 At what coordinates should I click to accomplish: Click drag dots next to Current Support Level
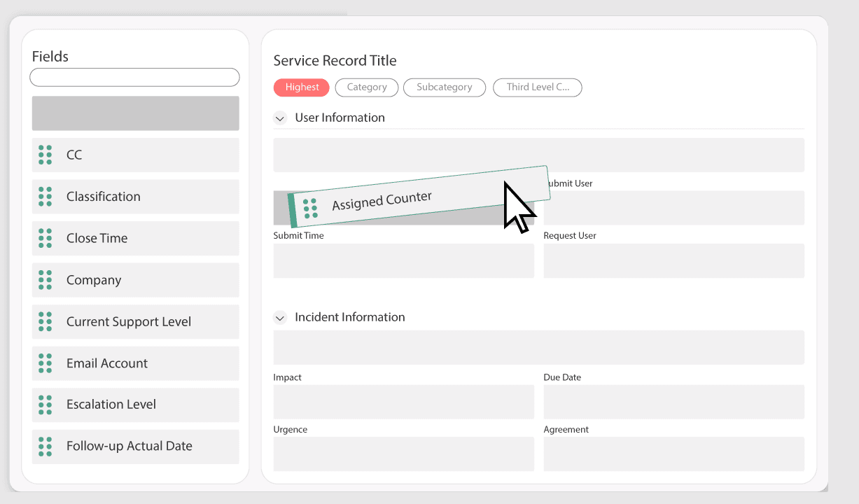[x=46, y=321]
